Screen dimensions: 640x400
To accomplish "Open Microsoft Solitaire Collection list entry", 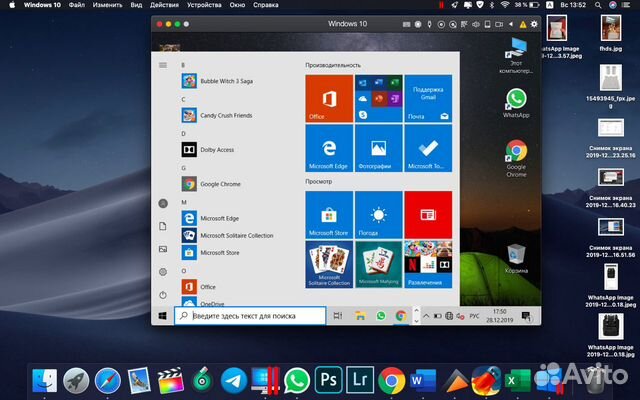I will [x=236, y=235].
